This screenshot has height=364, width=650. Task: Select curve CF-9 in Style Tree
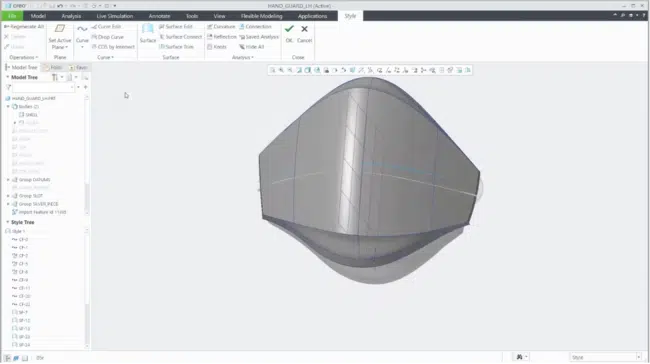pyautogui.click(x=20, y=280)
